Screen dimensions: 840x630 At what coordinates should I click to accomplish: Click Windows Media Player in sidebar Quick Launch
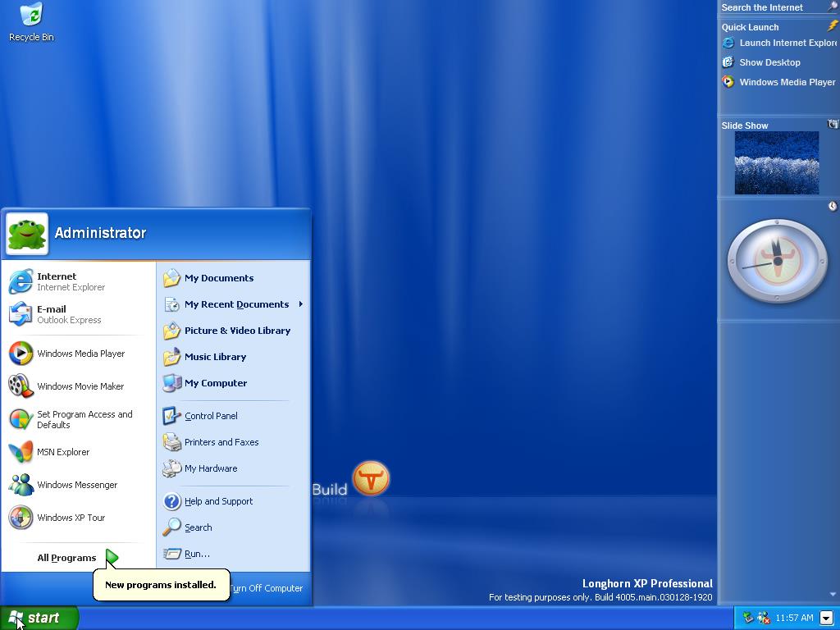click(x=778, y=82)
